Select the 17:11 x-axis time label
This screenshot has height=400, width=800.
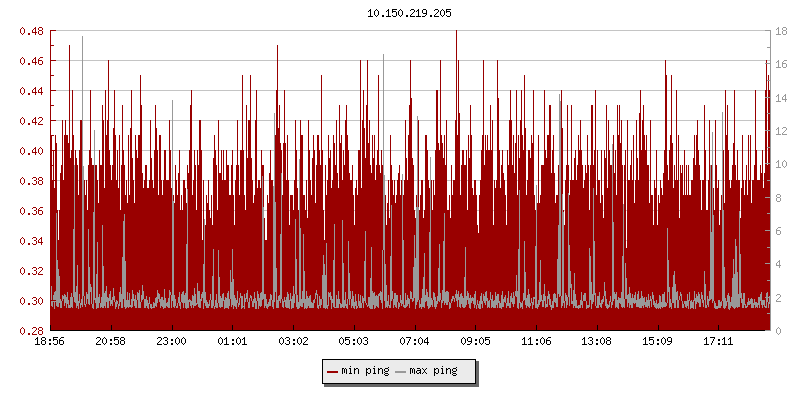(718, 342)
